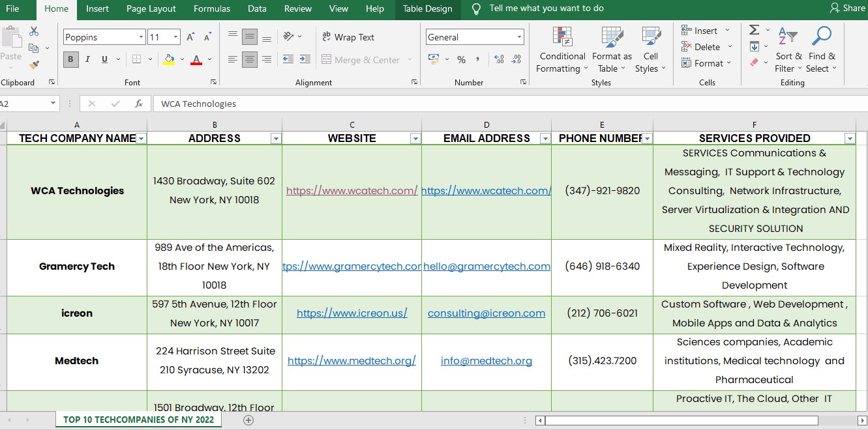868x430 pixels.
Task: Click the Fill Color bucket icon
Action: pos(169,59)
